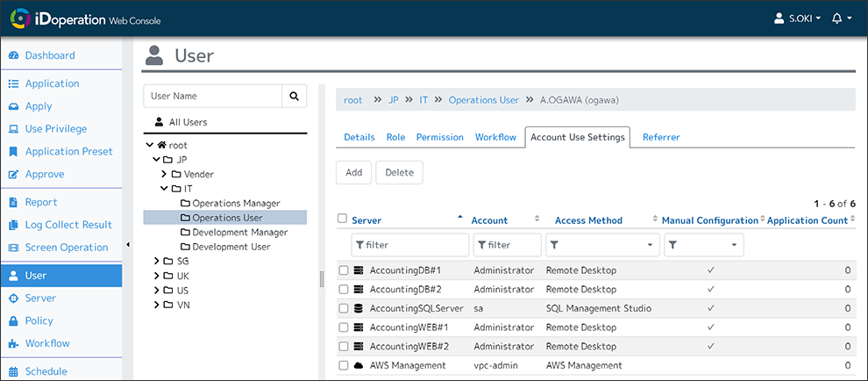Check the AccountingDB#2 row checkbox
868x381 pixels.
(344, 290)
